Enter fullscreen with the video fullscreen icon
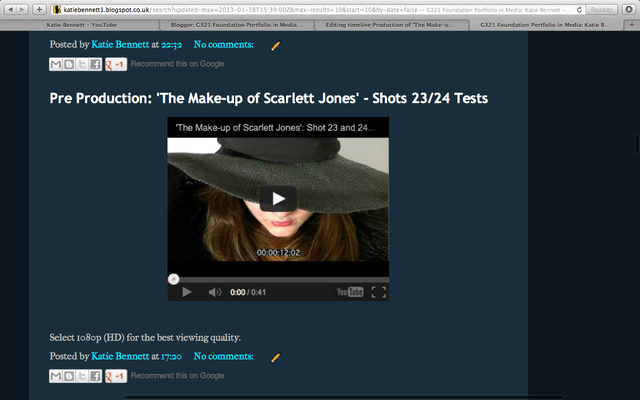This screenshot has height=400, width=640. (378, 292)
